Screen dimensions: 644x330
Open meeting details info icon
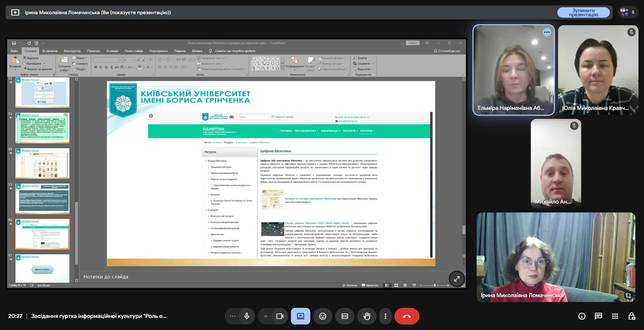click(x=582, y=316)
